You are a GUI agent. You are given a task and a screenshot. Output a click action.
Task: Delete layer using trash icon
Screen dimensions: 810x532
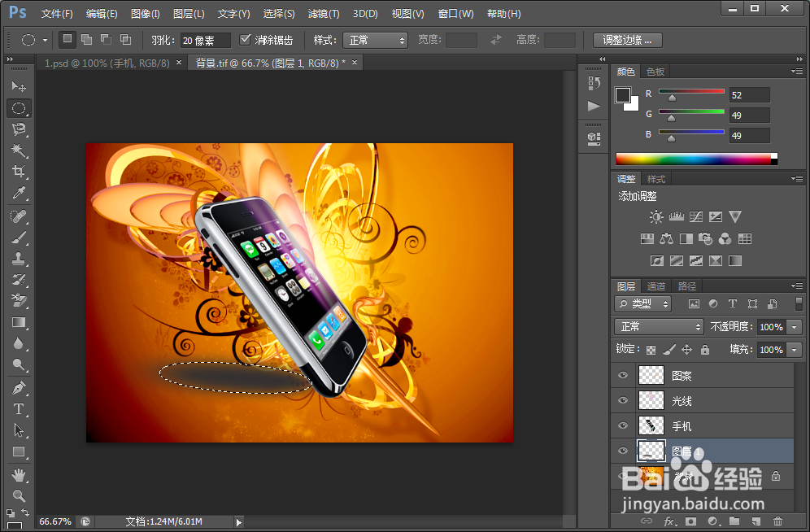[x=777, y=521]
